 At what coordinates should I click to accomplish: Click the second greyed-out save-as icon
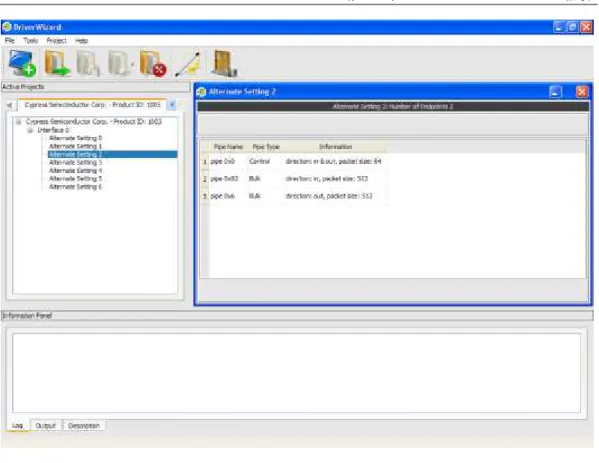(x=120, y=63)
